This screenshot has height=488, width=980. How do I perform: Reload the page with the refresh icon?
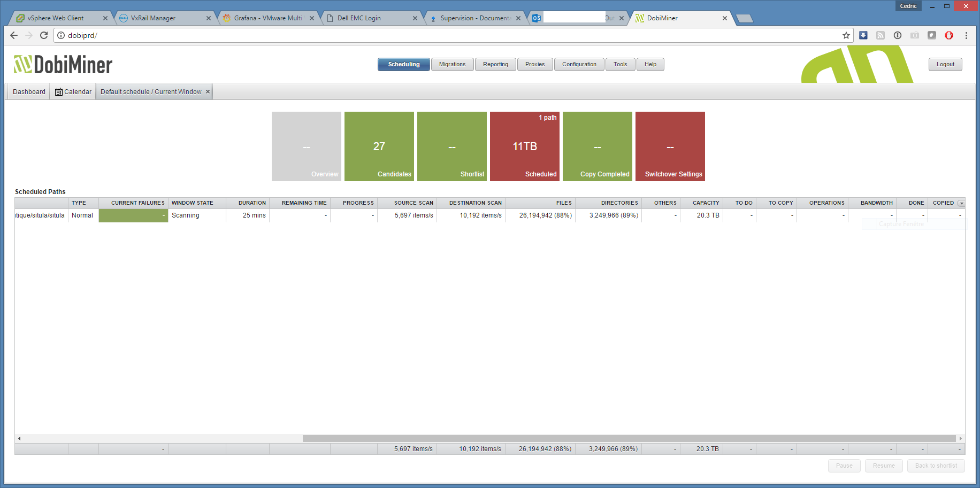44,35
